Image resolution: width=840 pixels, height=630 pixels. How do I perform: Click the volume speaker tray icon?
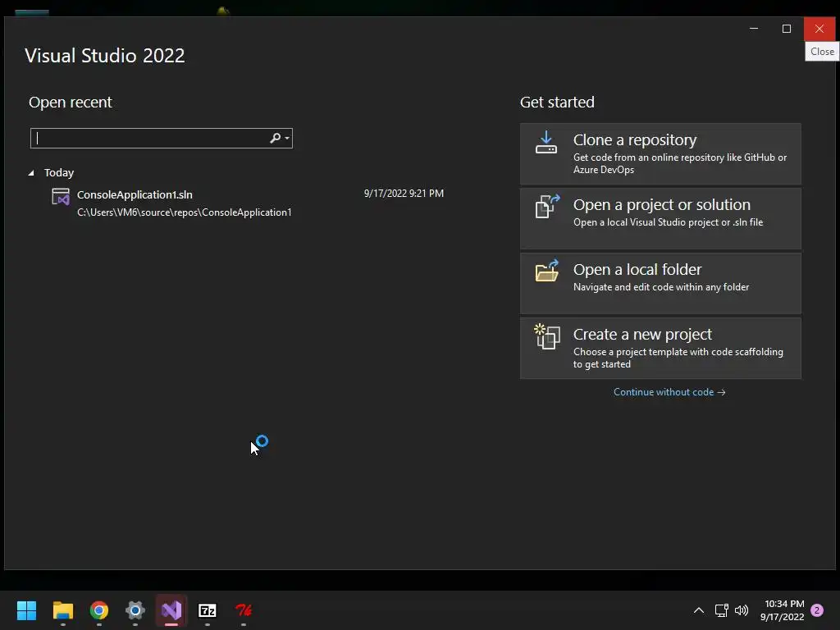tap(742, 610)
